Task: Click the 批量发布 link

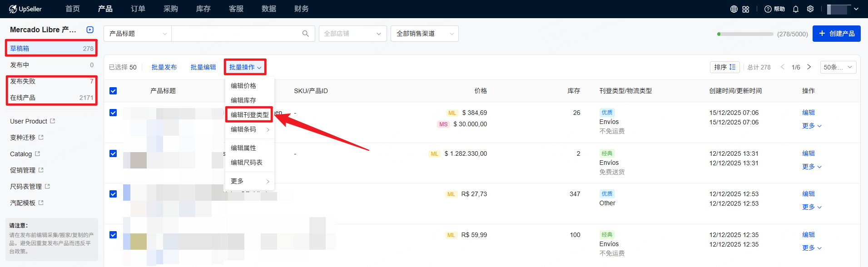Action: (164, 67)
